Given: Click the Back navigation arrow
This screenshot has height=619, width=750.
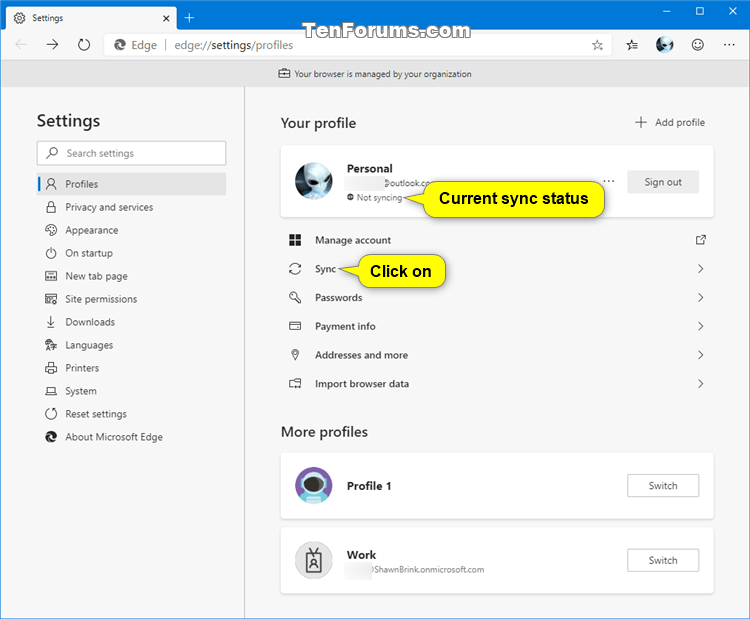Looking at the screenshot, I should point(21,45).
